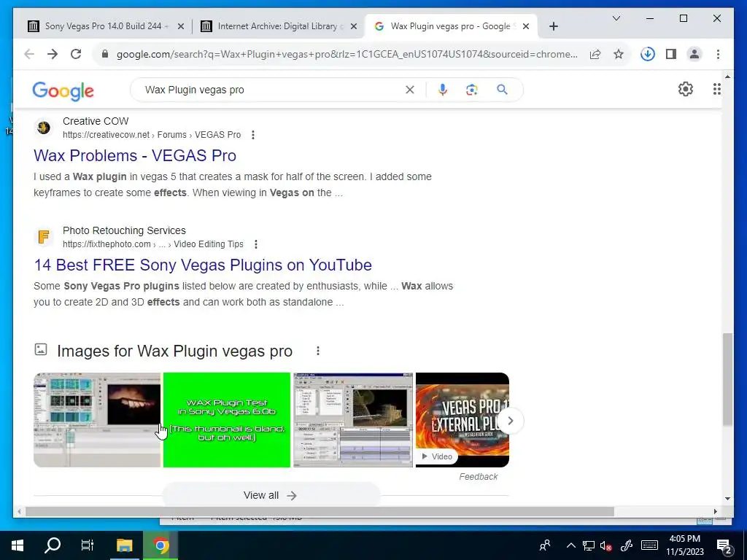Open Windows taskbar search
Image resolution: width=747 pixels, height=560 pixels.
coord(53,545)
